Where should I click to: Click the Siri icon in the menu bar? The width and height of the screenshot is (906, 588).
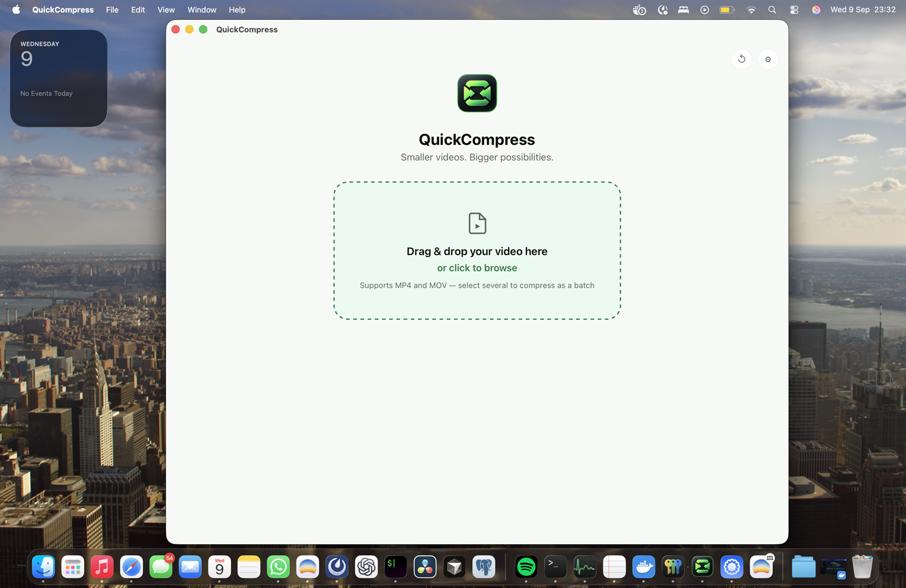click(816, 10)
